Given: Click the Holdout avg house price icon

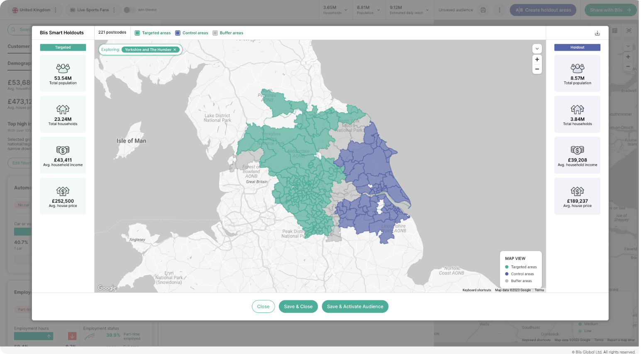Looking at the screenshot, I should point(577,191).
